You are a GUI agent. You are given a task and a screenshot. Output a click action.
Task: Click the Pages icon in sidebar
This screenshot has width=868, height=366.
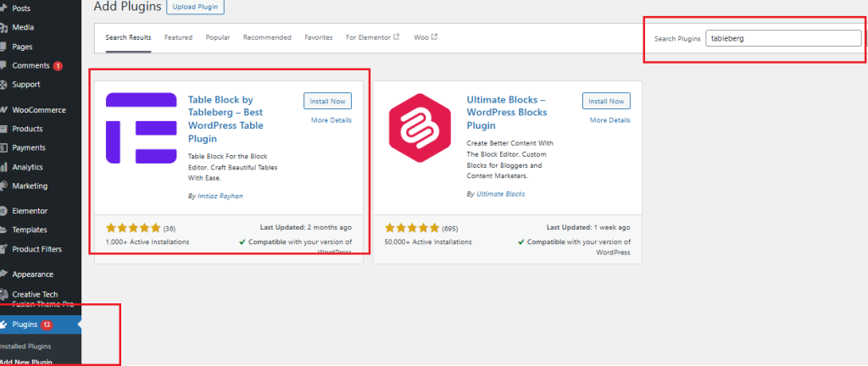tap(3, 47)
